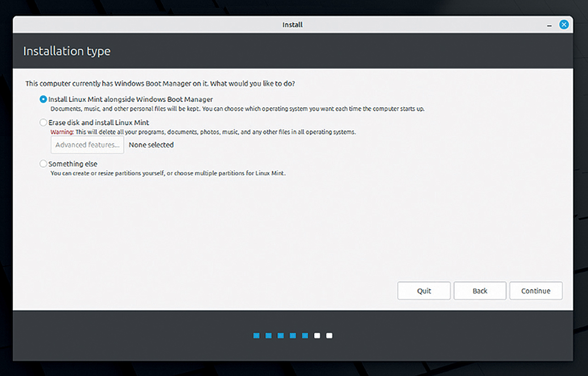588x376 pixels.
Task: Click the fifth blue progress step square
Action: [x=305, y=336]
